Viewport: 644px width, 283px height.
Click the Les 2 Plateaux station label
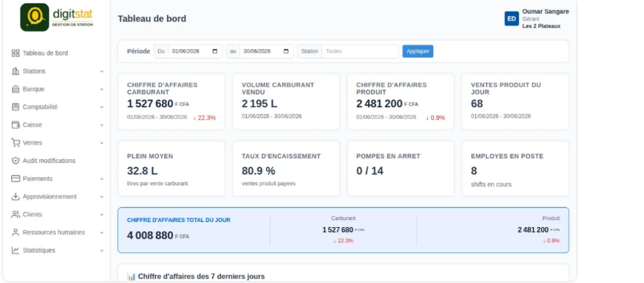click(541, 26)
